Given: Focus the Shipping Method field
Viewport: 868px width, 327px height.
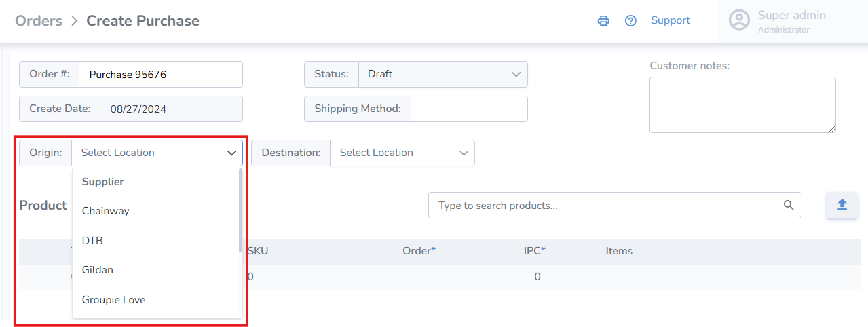Looking at the screenshot, I should (468, 109).
